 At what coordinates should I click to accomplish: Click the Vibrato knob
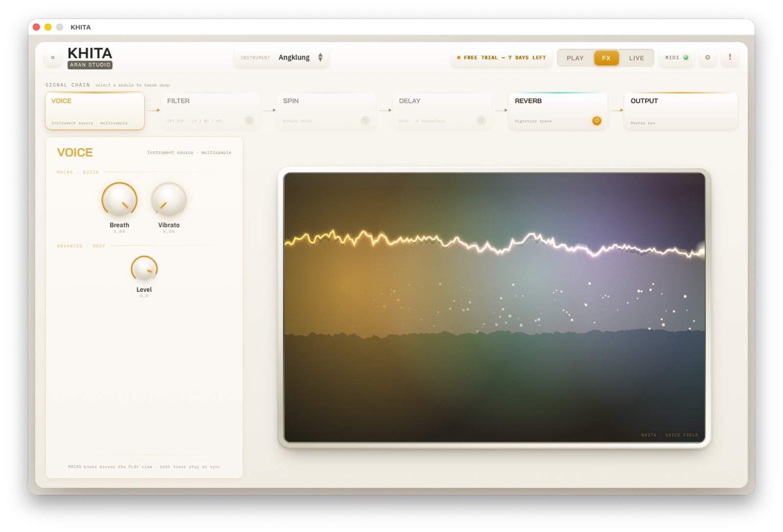[x=169, y=200]
